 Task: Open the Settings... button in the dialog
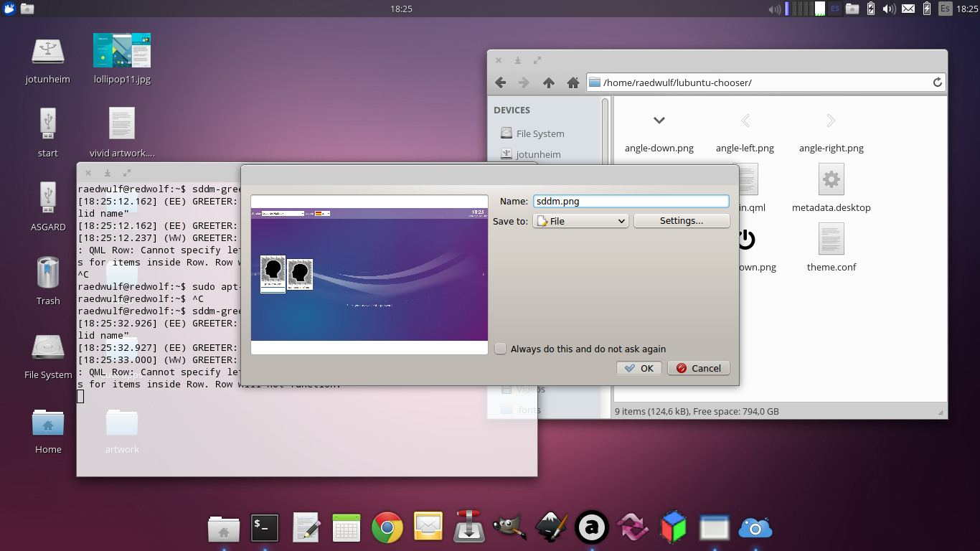pyautogui.click(x=682, y=221)
